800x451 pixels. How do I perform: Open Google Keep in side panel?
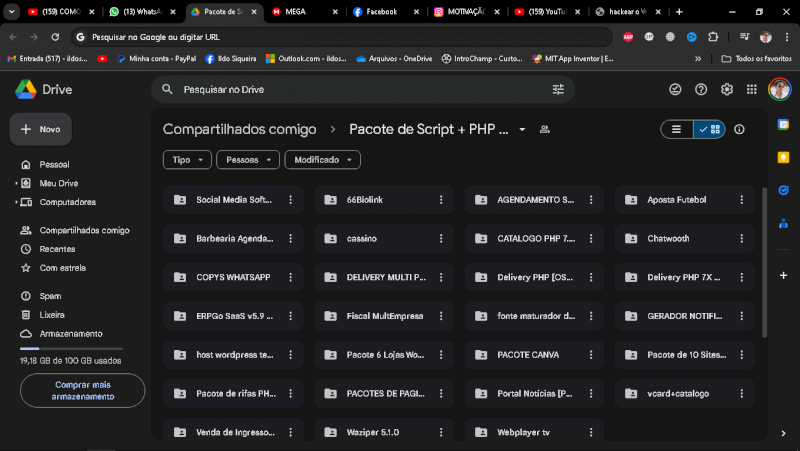pos(784,157)
